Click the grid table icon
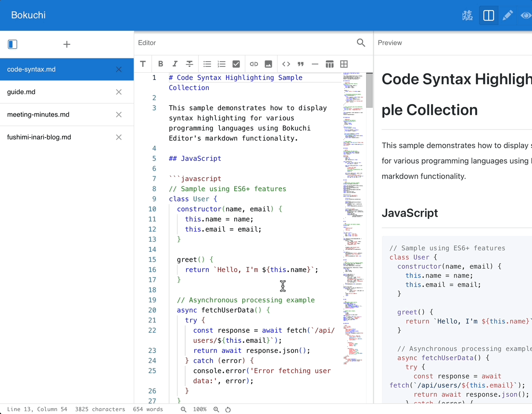 click(344, 64)
